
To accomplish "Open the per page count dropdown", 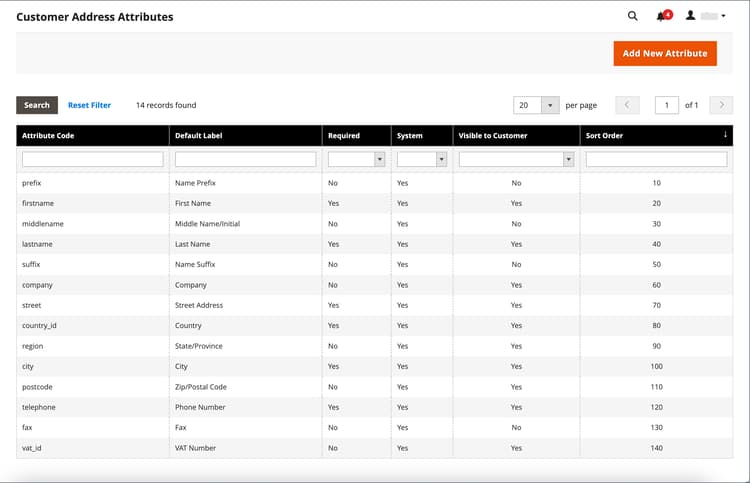I will coord(536,105).
